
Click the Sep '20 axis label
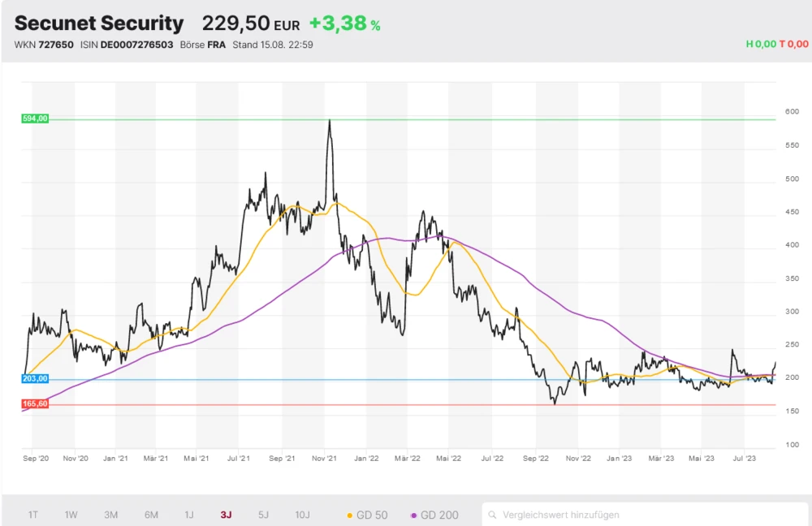tap(36, 458)
